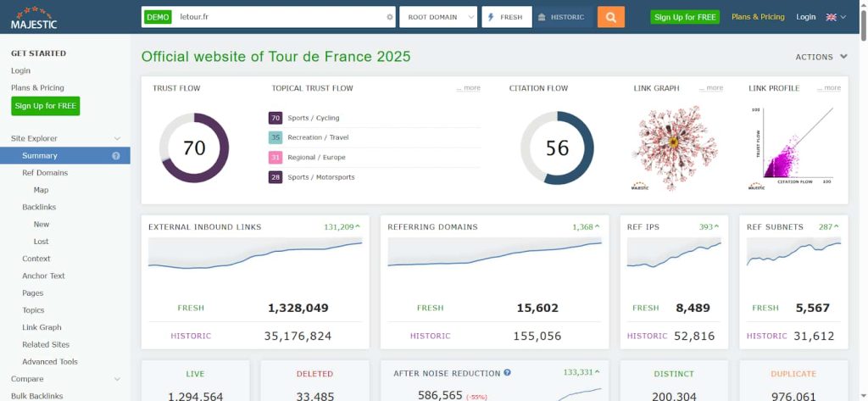Open Link Graph sidebar item
The width and height of the screenshot is (868, 401).
point(42,327)
